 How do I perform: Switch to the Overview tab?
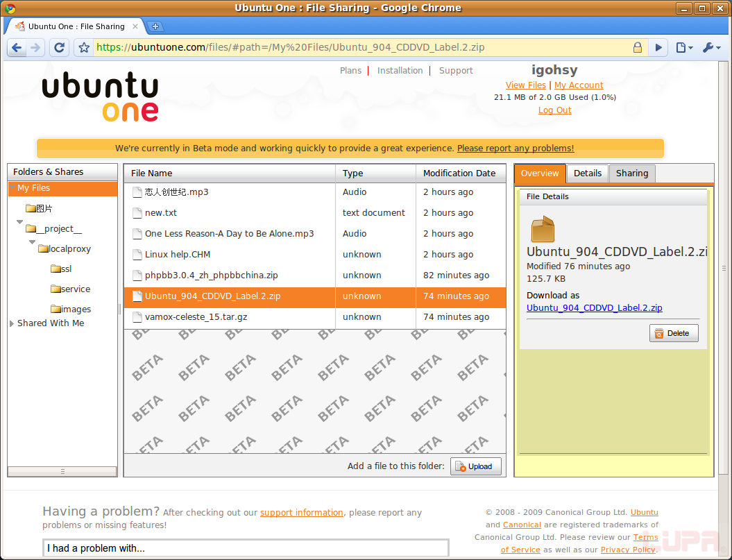(540, 173)
